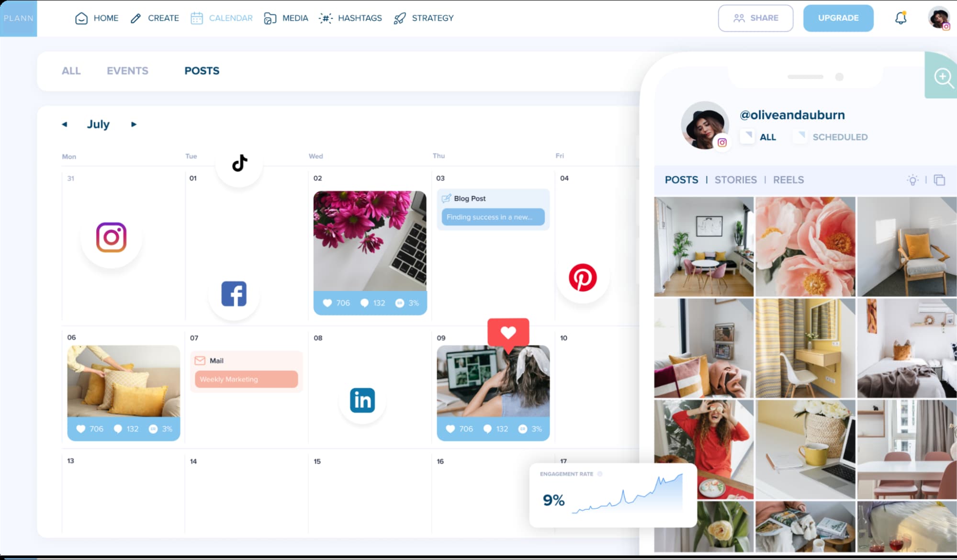Open the user avatar account menu
The height and width of the screenshot is (560, 957).
pyautogui.click(x=938, y=18)
